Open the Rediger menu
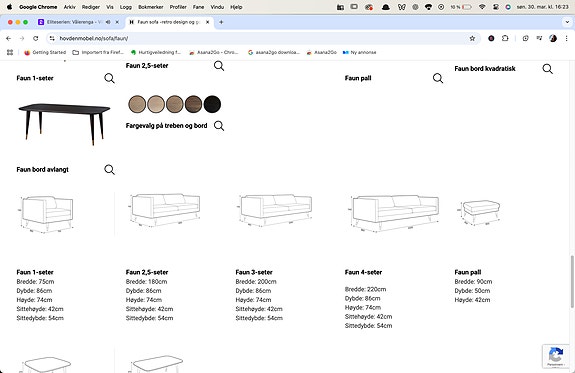 (91, 7)
